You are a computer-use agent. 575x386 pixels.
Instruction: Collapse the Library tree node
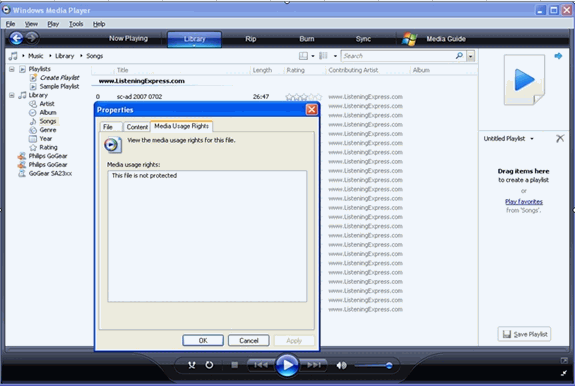click(12, 95)
